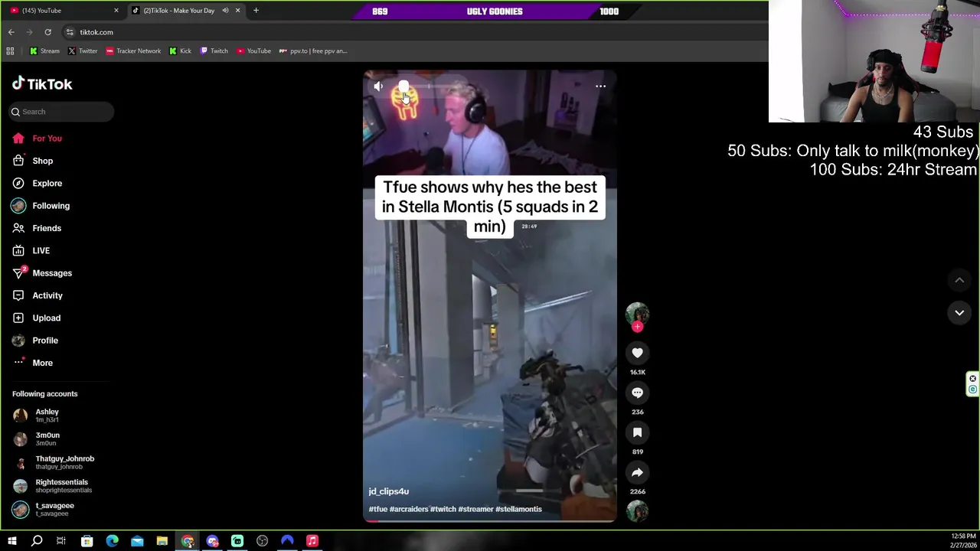Open Windows taskbar search

tap(37, 541)
